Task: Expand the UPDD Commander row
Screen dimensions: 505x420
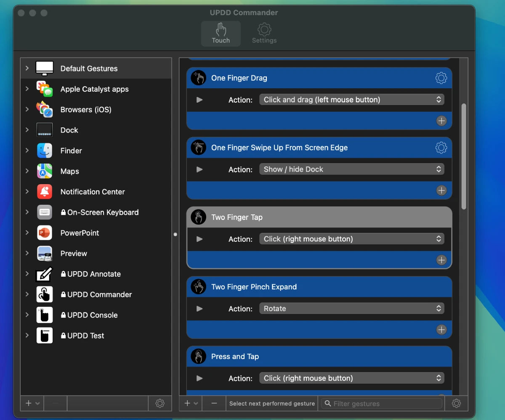Action: click(x=27, y=294)
